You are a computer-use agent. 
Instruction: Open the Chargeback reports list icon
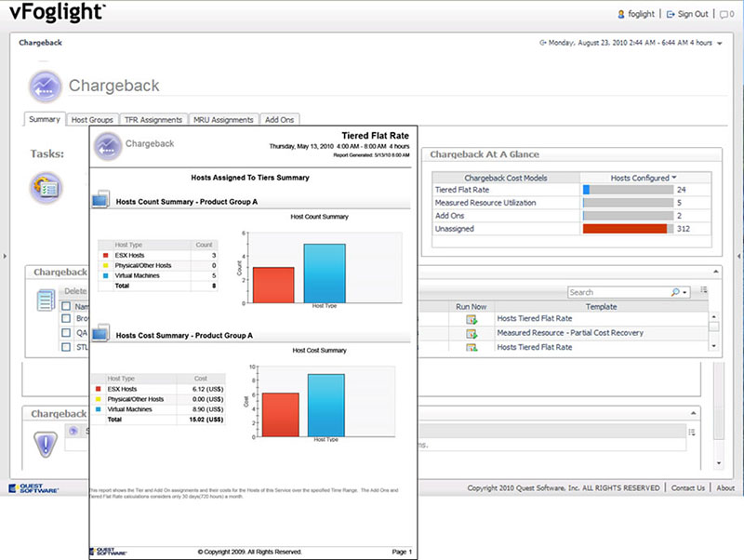tap(46, 300)
